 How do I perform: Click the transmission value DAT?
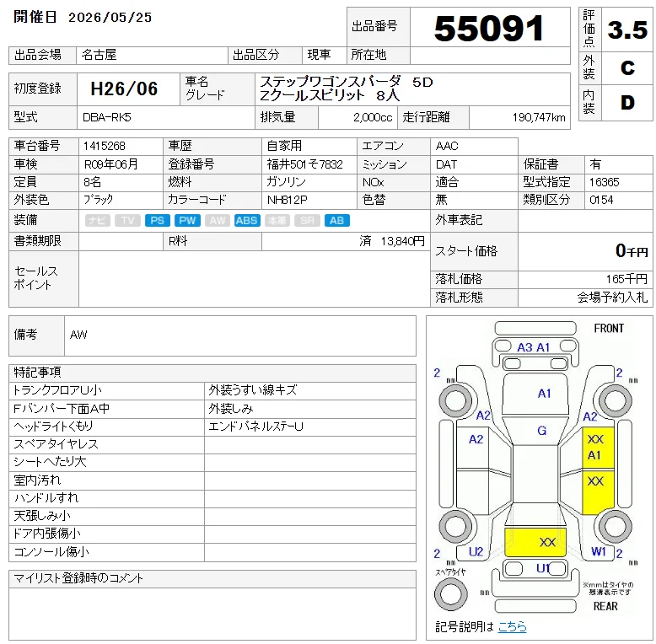coord(446,164)
